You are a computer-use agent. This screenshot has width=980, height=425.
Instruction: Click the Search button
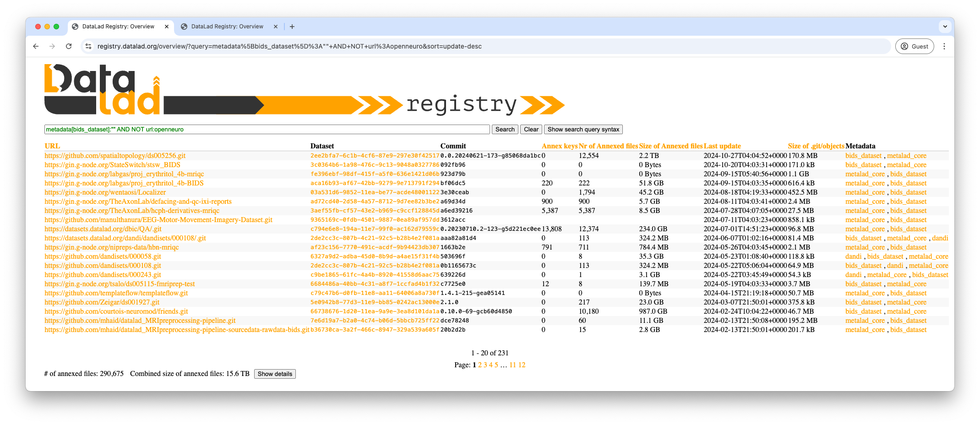coord(505,130)
